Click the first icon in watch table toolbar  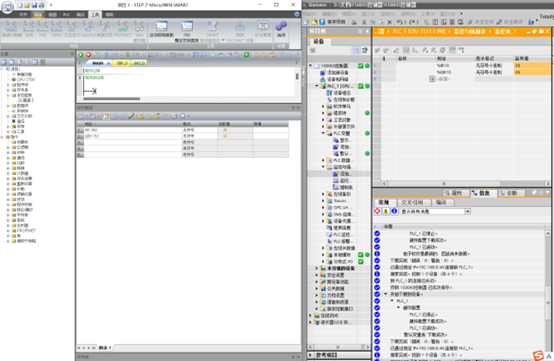click(377, 50)
